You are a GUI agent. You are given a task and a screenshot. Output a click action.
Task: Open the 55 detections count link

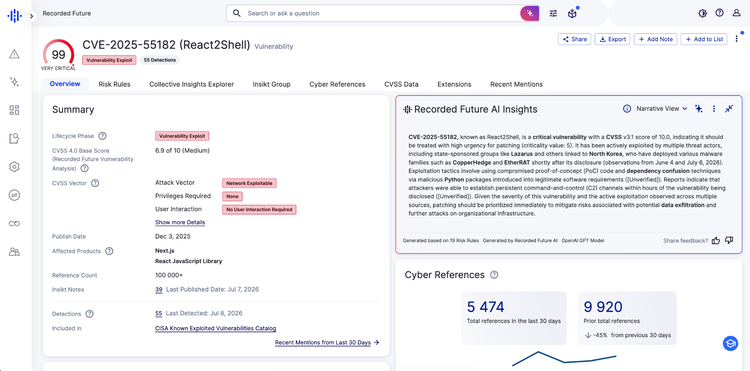coord(158,314)
